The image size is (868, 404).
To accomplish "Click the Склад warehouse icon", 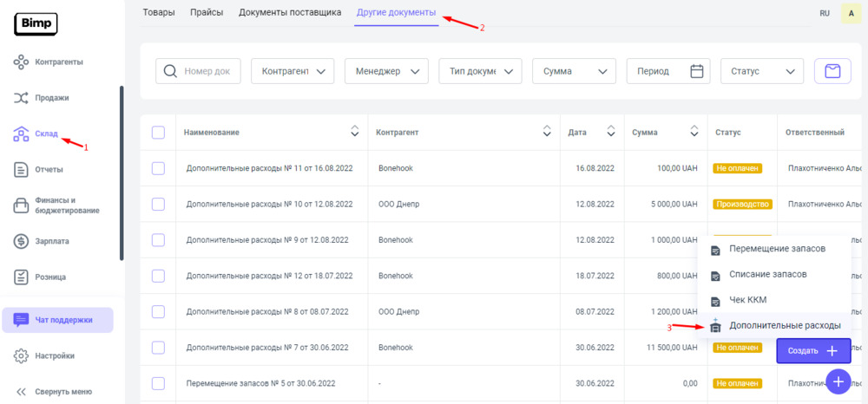I will [x=22, y=134].
